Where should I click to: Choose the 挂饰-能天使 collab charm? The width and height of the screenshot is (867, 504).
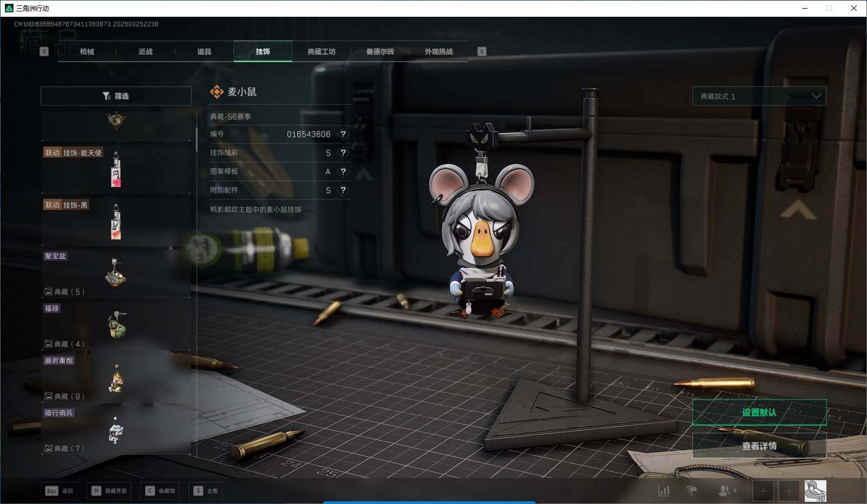(116, 169)
